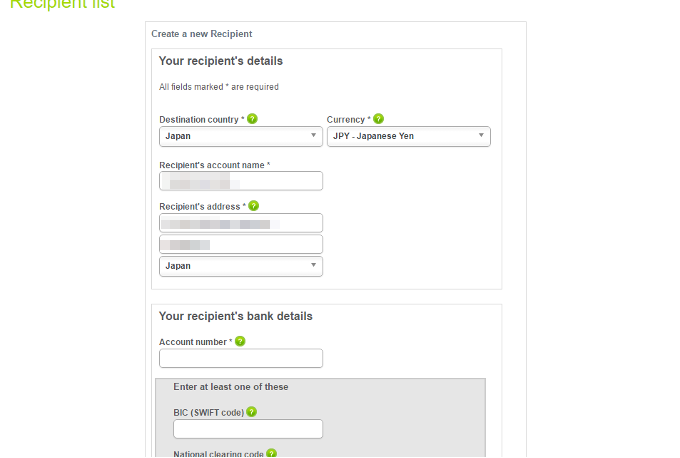
Task: Select the second recipient address line field
Action: pos(240,244)
